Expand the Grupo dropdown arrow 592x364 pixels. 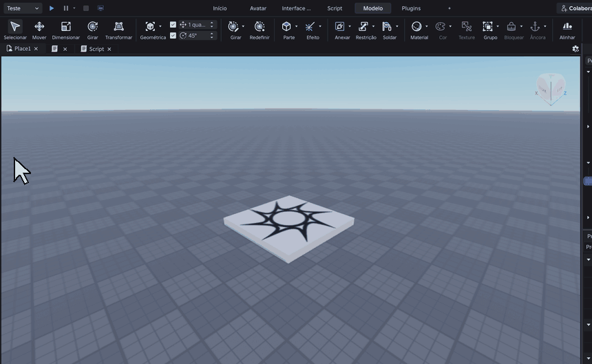point(498,26)
